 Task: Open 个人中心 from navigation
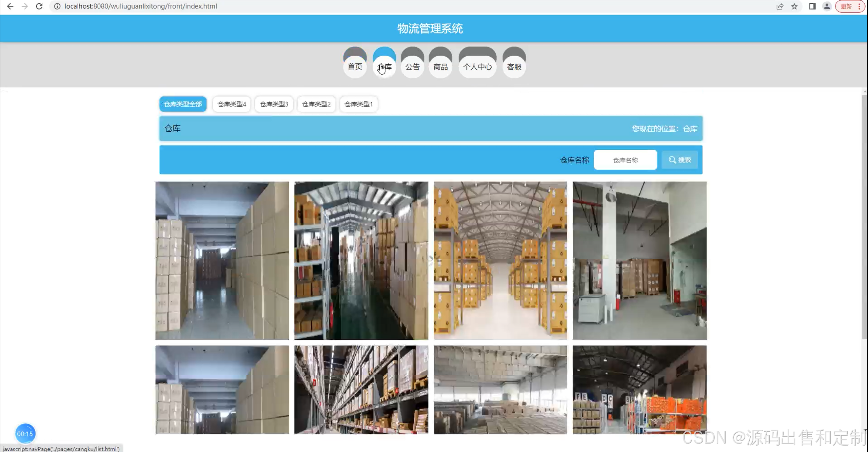coord(477,67)
